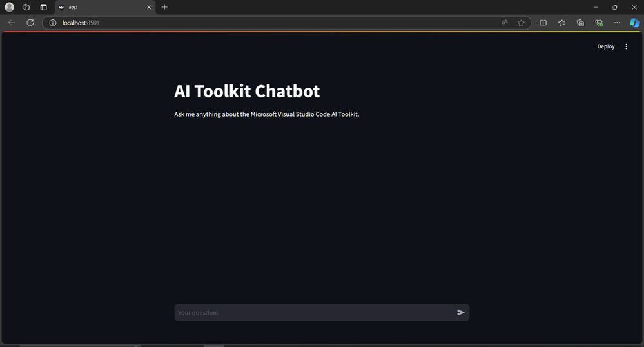This screenshot has width=644, height=347.
Task: Click the "Ask me anything" description text
Action: point(266,114)
